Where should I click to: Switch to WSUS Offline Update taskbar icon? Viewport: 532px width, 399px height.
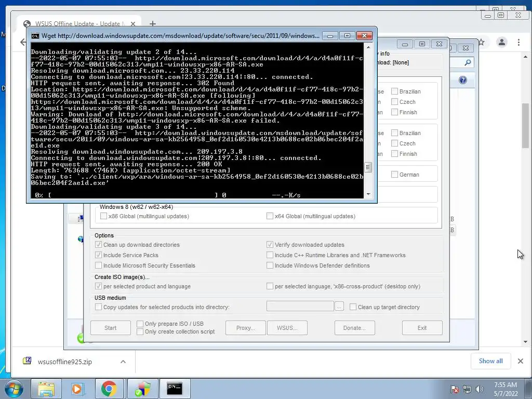point(143,389)
